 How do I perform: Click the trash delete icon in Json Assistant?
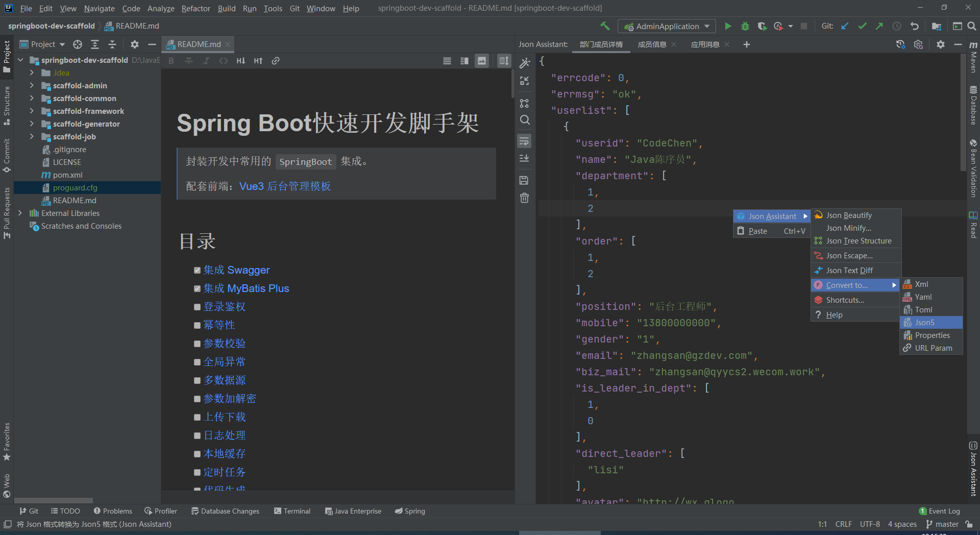[524, 198]
